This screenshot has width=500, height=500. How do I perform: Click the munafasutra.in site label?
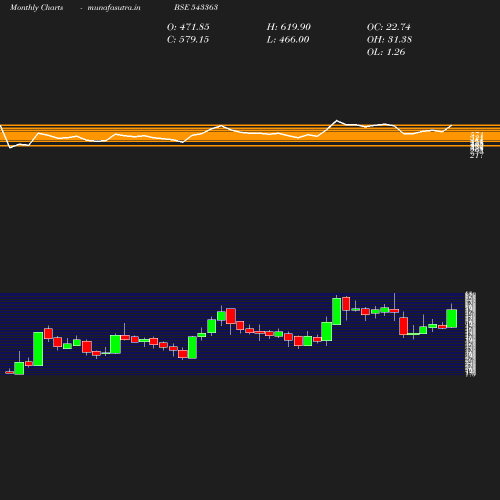click(114, 7)
